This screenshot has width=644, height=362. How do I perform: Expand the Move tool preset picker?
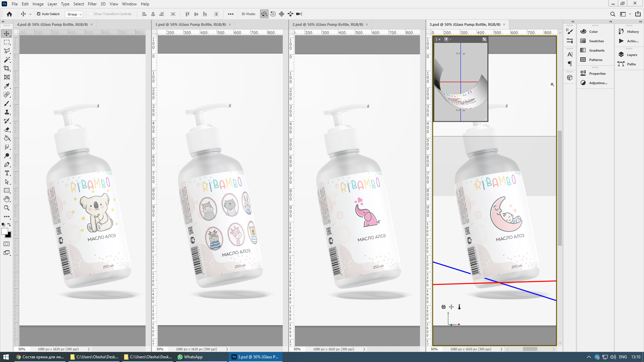(30, 14)
